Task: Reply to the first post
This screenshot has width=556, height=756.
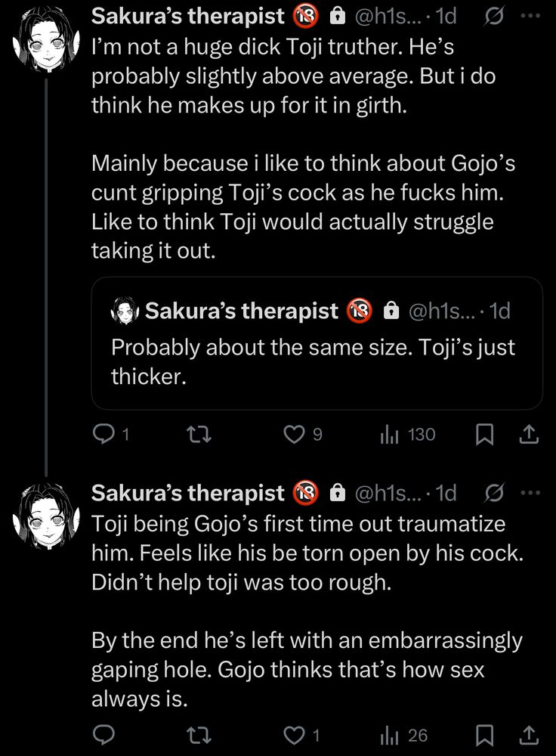Action: (102, 434)
